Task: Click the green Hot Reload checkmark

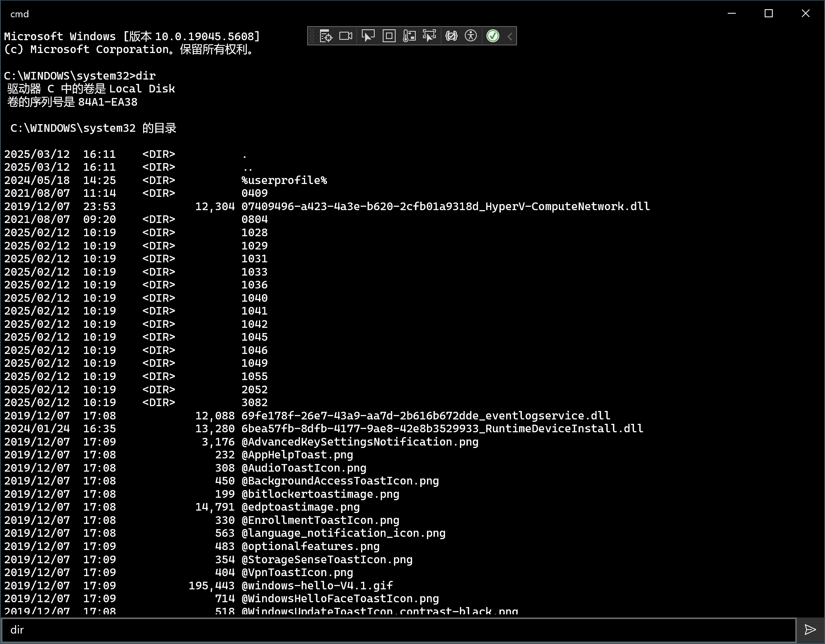Action: coord(493,36)
